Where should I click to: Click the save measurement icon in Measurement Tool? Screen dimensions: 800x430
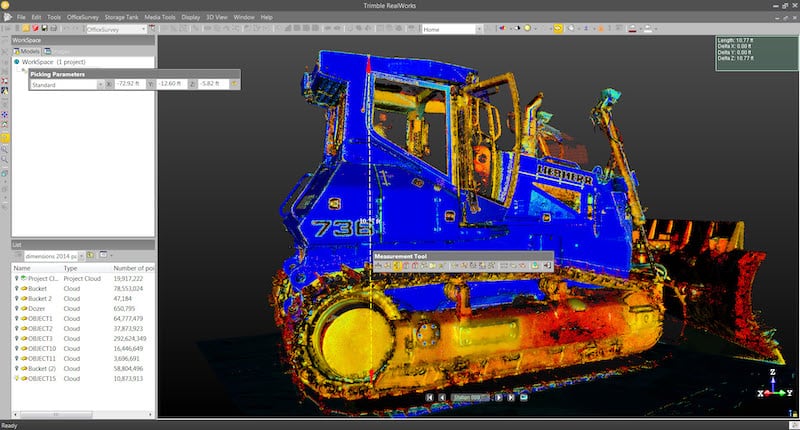(x=535, y=266)
